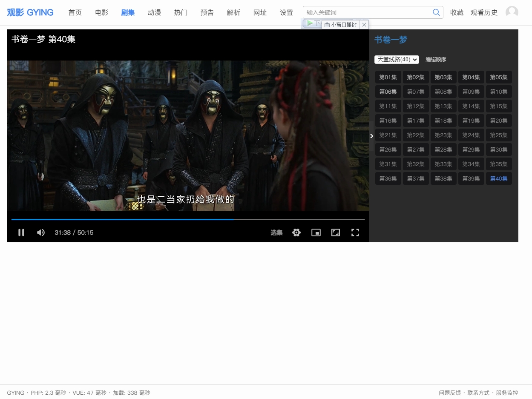This screenshot has height=399, width=532.
Task: Play episode 第04集
Action: (x=471, y=77)
